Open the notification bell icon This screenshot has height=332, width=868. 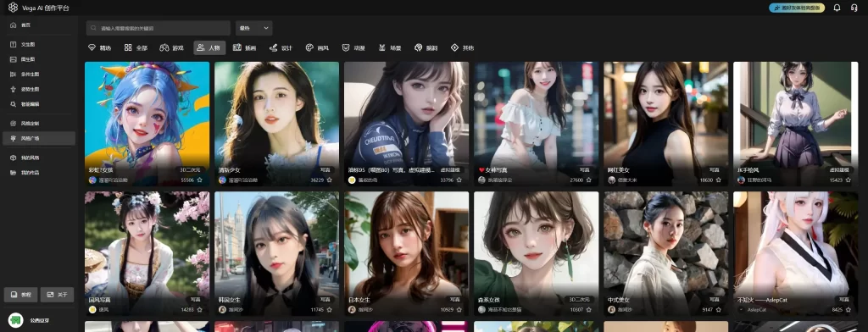837,8
